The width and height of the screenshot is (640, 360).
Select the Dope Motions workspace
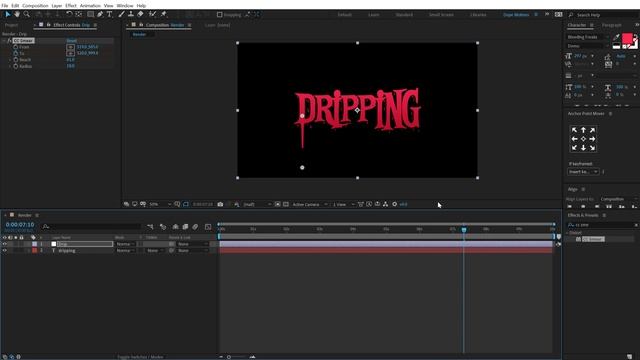(x=516, y=15)
